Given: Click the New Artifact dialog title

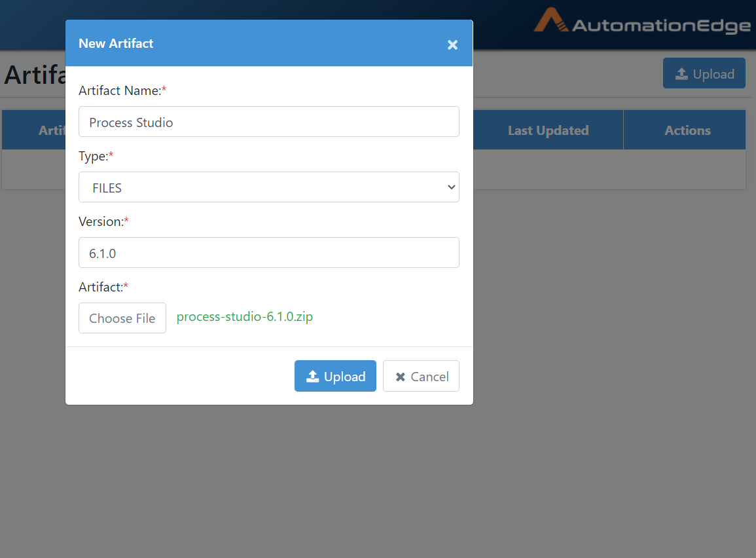Looking at the screenshot, I should (116, 43).
